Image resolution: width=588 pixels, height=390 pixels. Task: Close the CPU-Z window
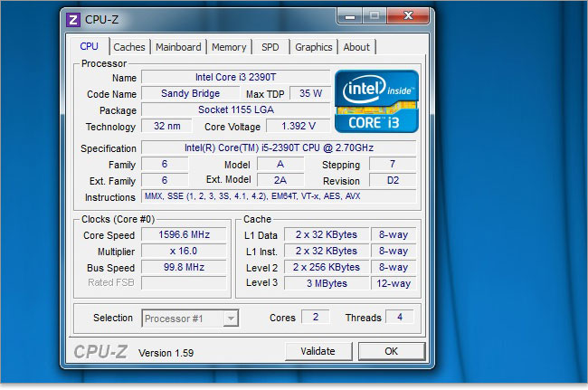pos(408,16)
